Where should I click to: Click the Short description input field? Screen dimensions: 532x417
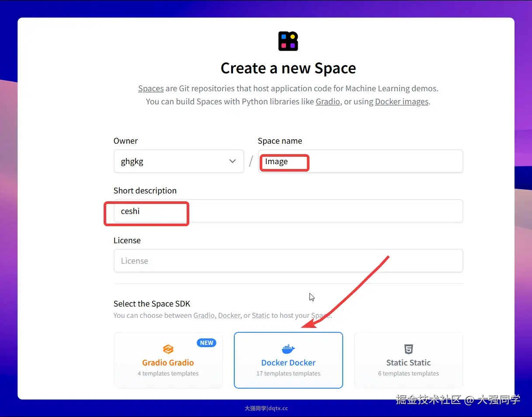point(288,211)
